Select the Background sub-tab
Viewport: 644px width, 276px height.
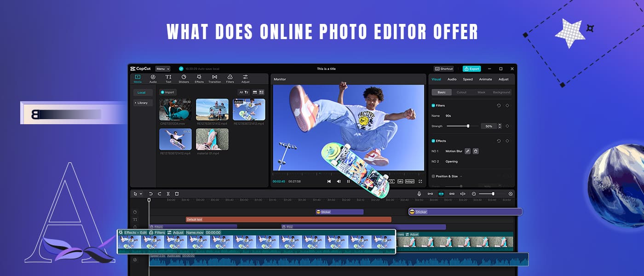pos(501,92)
